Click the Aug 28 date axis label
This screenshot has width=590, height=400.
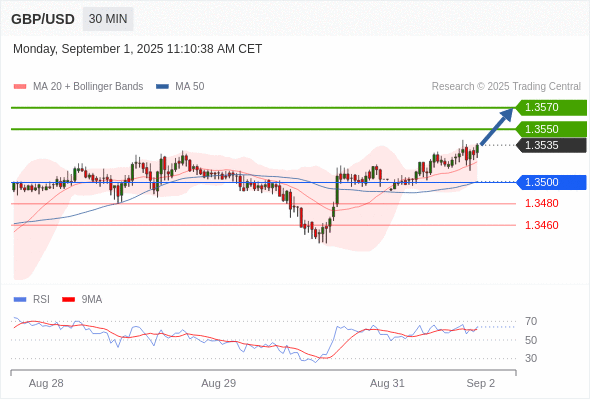click(x=46, y=383)
